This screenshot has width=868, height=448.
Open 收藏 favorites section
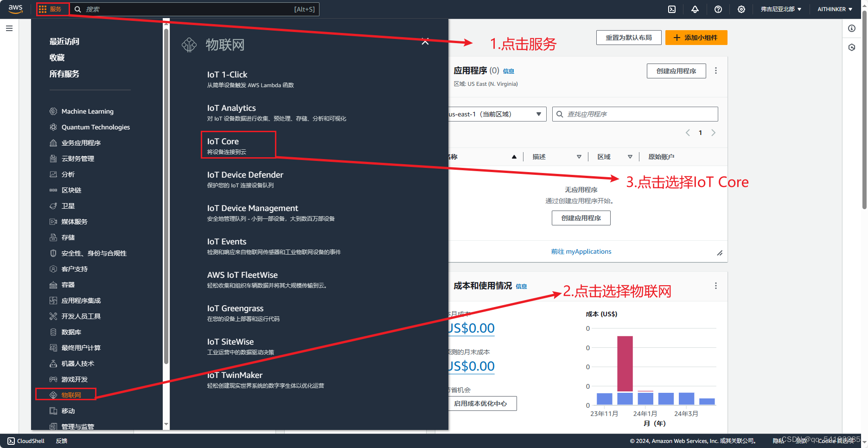tap(57, 58)
